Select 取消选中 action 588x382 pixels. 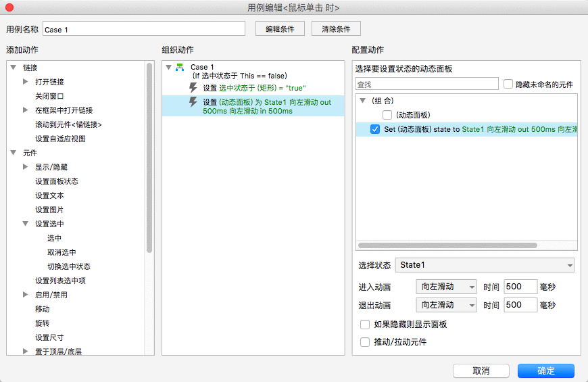click(x=62, y=252)
